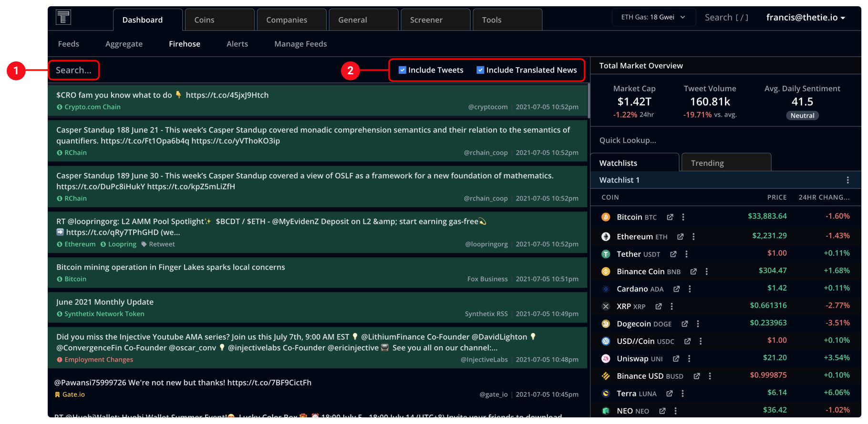Sort by PRICE column header
The width and height of the screenshot is (868, 424).
click(x=777, y=197)
